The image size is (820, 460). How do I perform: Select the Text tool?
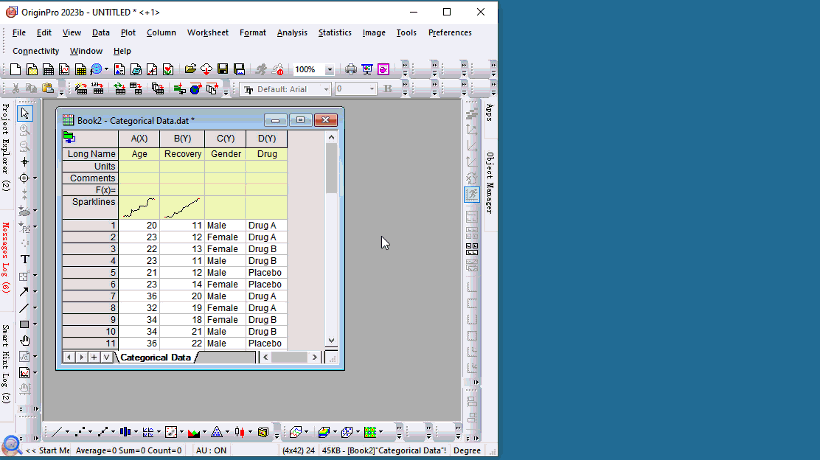[25, 259]
